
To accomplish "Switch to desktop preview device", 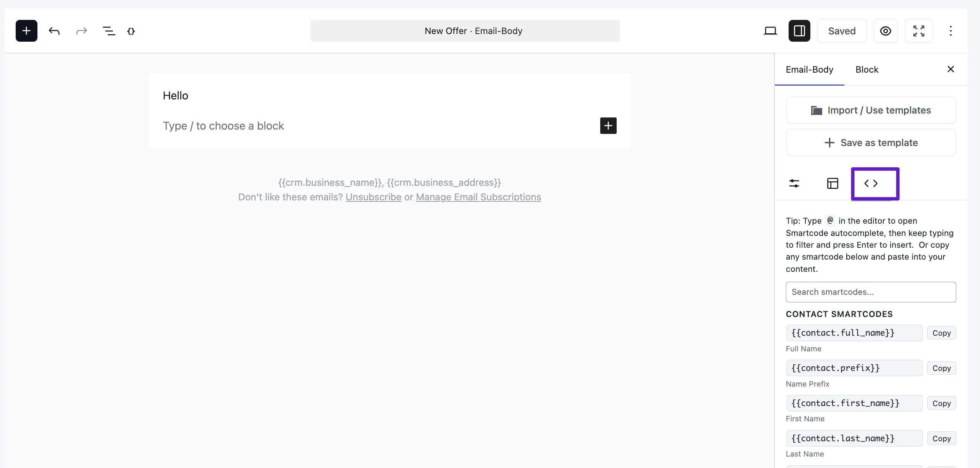I will 770,31.
